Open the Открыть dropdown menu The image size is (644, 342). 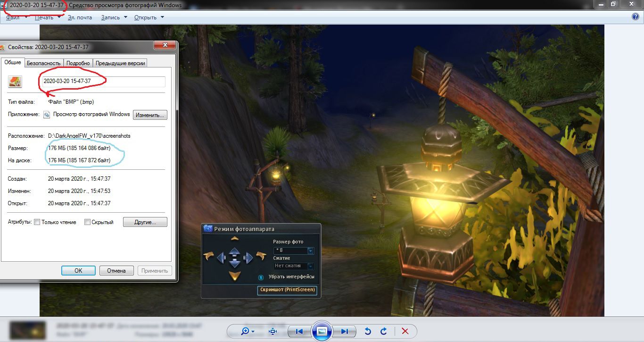[149, 17]
